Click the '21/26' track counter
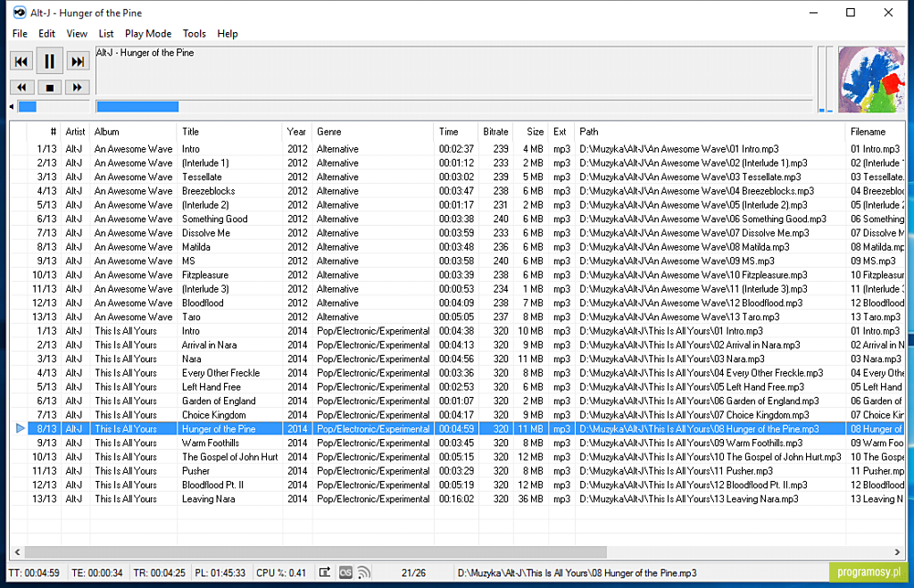 pyautogui.click(x=413, y=573)
